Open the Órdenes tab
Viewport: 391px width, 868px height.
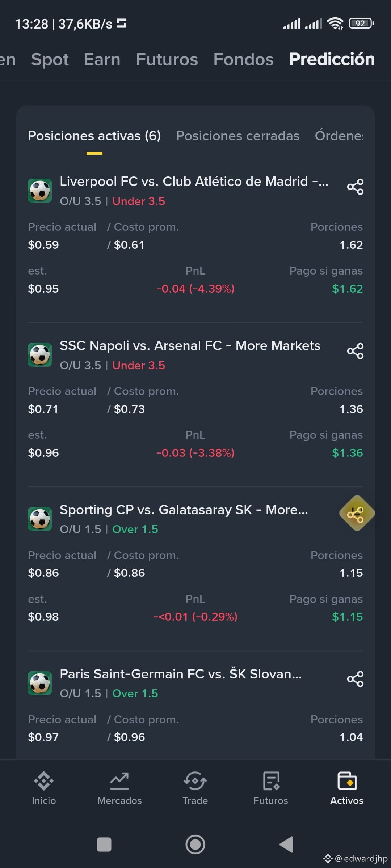point(339,136)
